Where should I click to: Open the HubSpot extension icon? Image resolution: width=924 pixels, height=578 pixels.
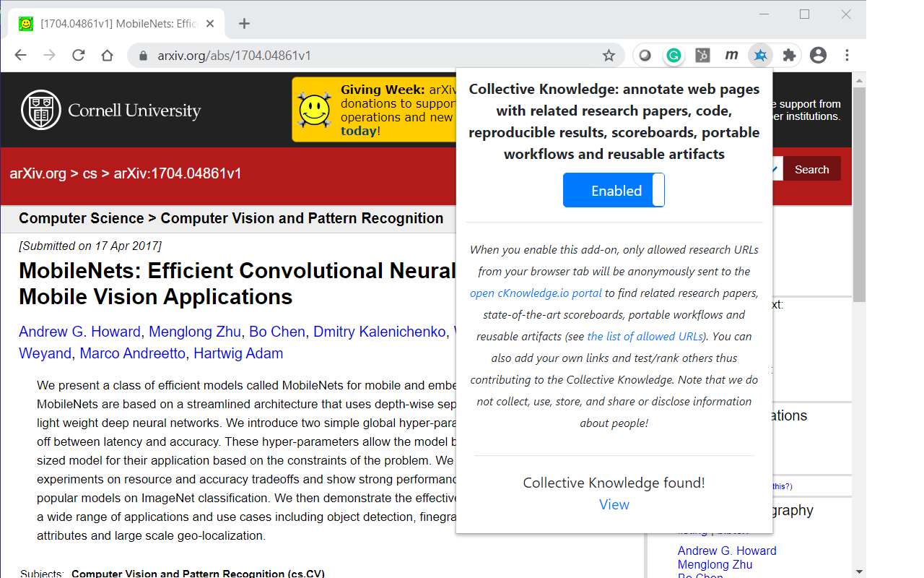(x=702, y=56)
